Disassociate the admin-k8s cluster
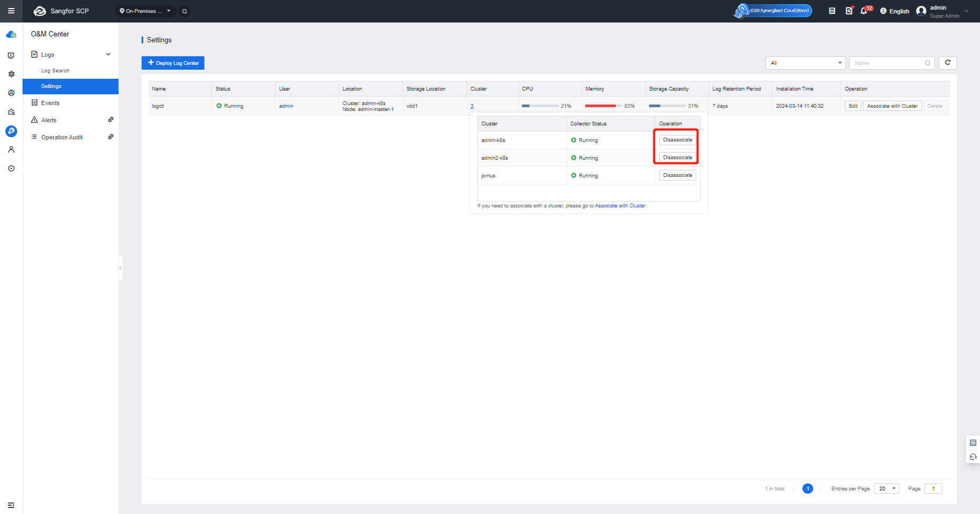The height and width of the screenshot is (514, 980). [677, 140]
